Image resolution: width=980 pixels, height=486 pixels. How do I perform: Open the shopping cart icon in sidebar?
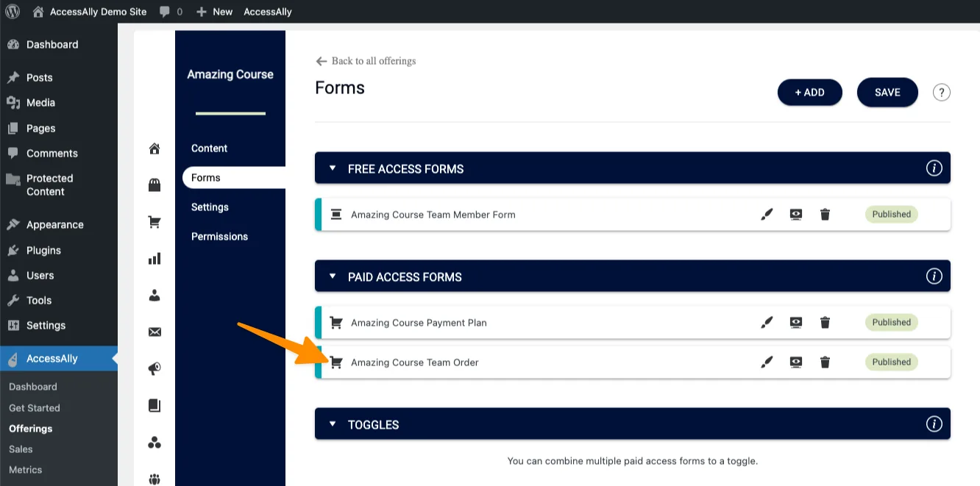pyautogui.click(x=155, y=222)
